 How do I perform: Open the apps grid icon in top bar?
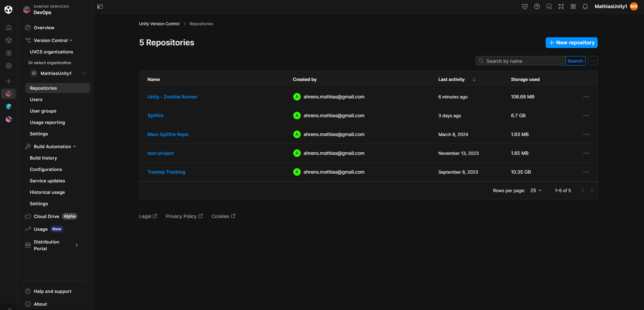tap(573, 6)
